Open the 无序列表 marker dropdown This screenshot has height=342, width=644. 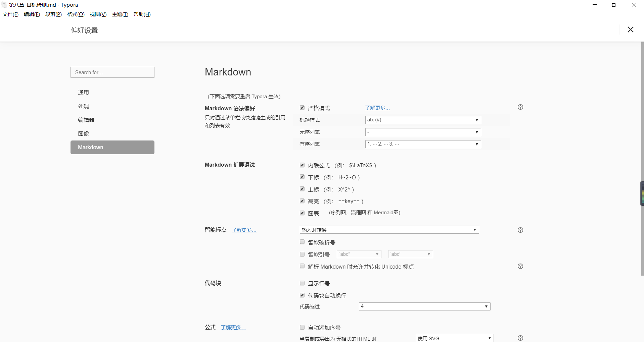(x=423, y=132)
